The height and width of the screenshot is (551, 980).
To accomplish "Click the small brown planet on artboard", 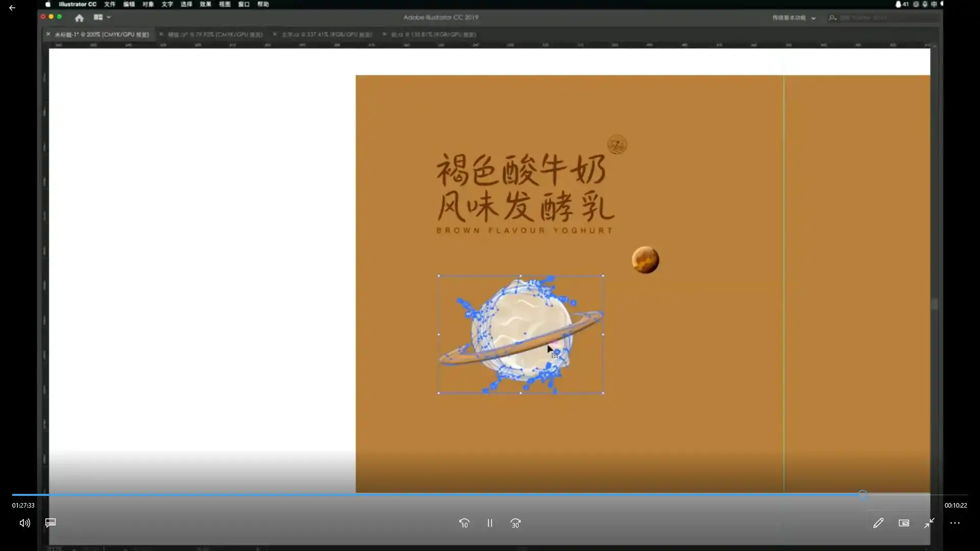I will pos(645,260).
